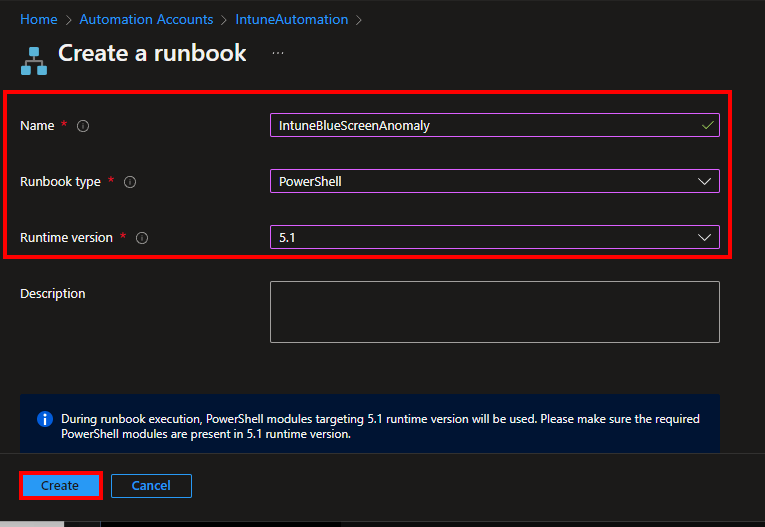765x527 pixels.
Task: Show info tooltip for Runbook type
Action: coord(130,182)
